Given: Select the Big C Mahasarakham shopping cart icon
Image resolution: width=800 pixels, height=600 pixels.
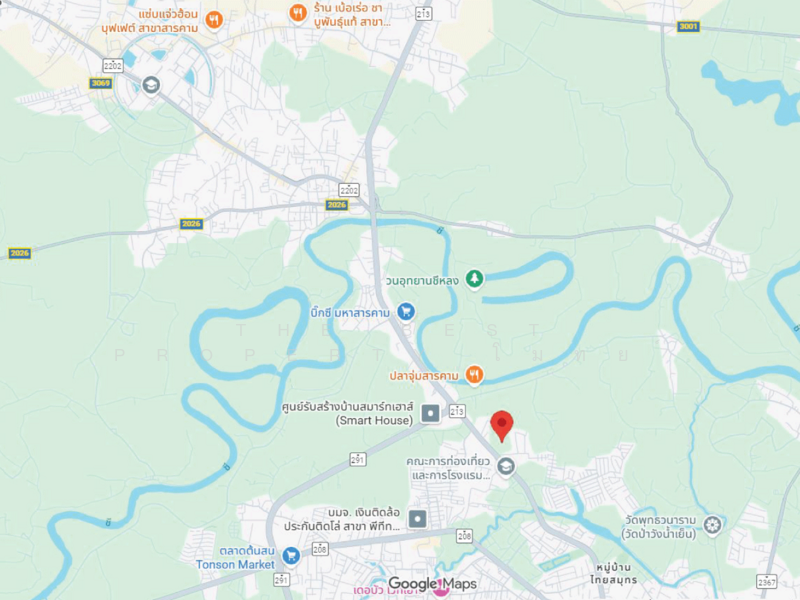Looking at the screenshot, I should click(406, 311).
